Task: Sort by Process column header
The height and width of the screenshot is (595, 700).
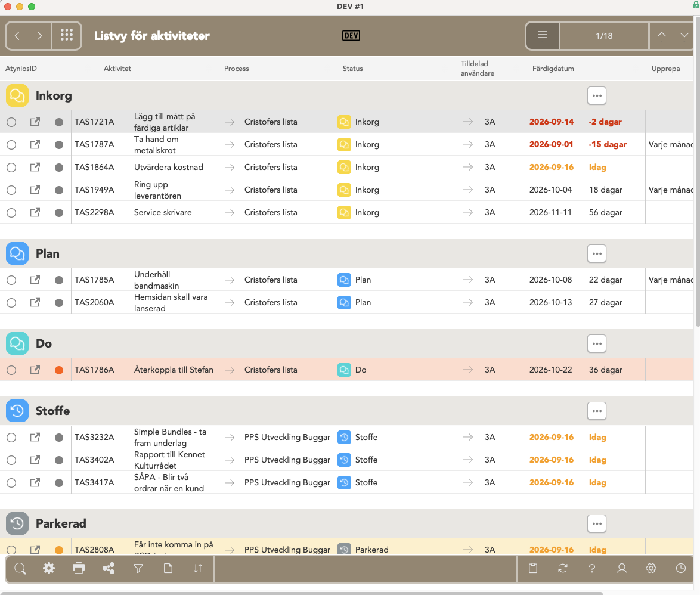Action: tap(237, 69)
